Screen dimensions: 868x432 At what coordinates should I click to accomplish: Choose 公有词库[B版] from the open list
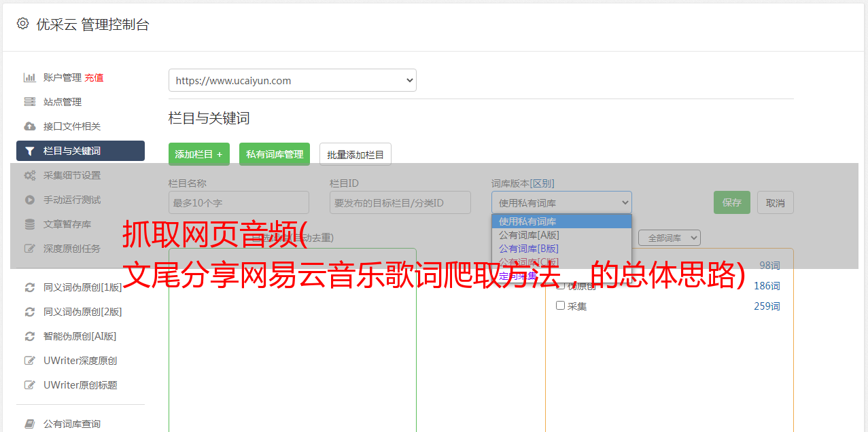[561, 249]
